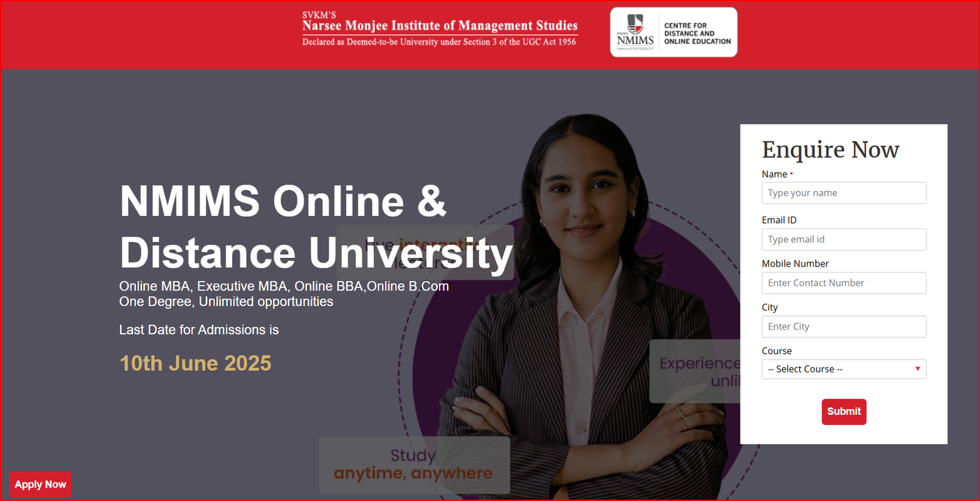The height and width of the screenshot is (501, 980).
Task: Click the Email ID field label
Action: pos(779,220)
